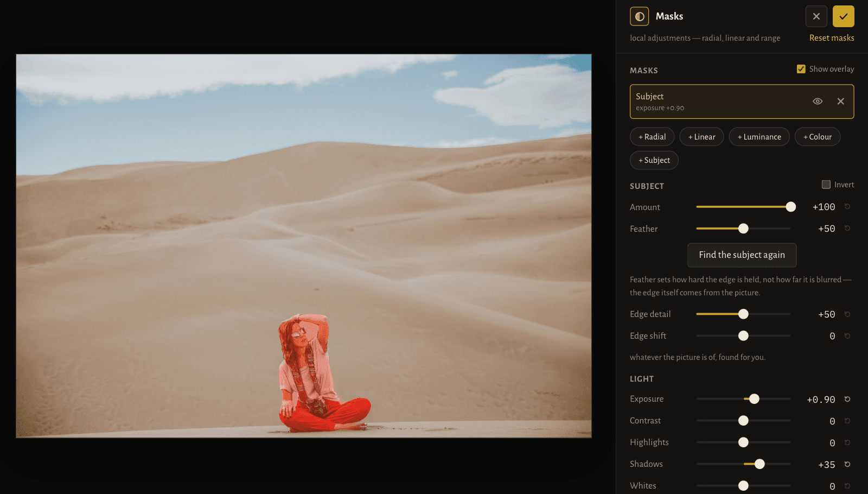Image resolution: width=868 pixels, height=494 pixels.
Task: Reset the Highlights value icon
Action: point(847,442)
